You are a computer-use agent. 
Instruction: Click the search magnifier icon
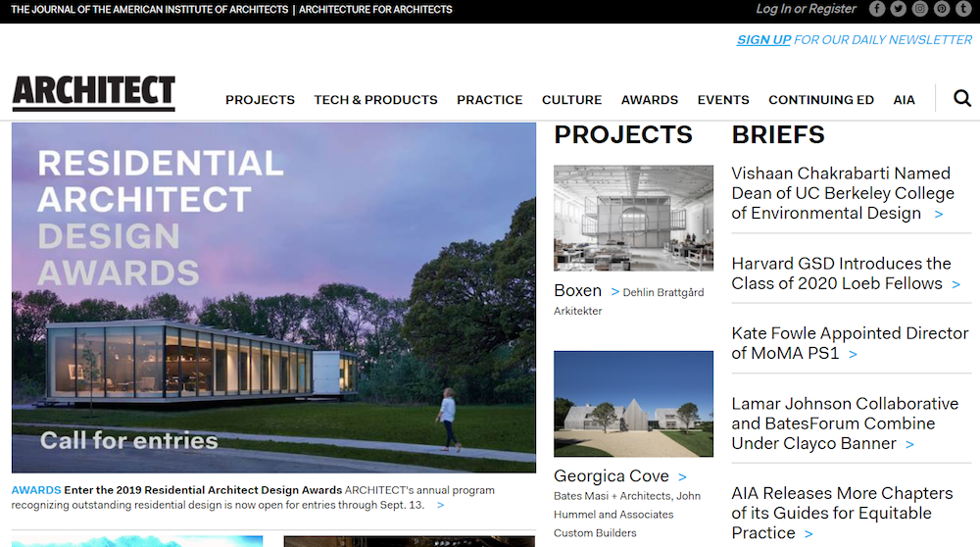point(962,98)
